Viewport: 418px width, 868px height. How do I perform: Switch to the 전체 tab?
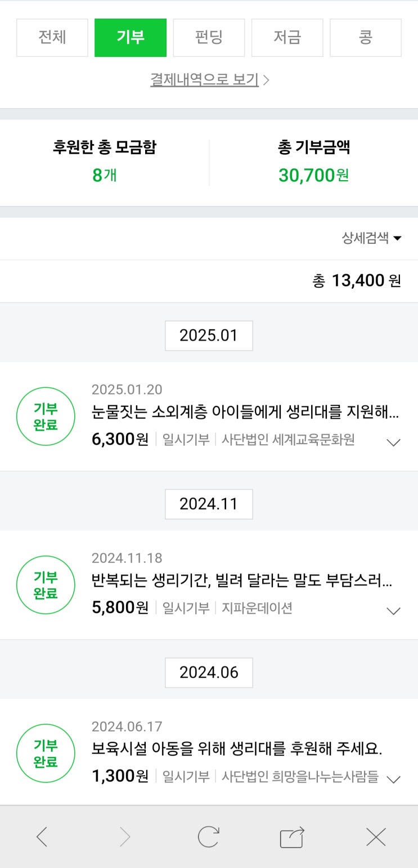pos(52,38)
